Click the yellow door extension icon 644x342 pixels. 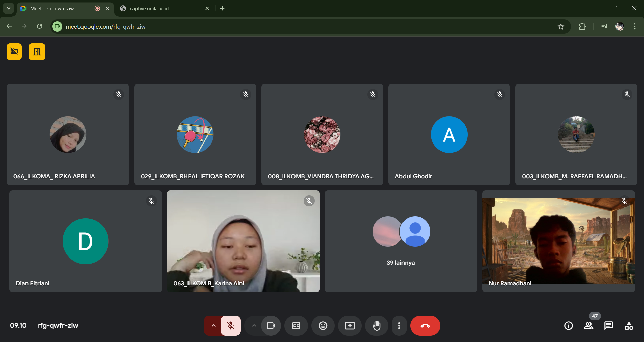(37, 52)
